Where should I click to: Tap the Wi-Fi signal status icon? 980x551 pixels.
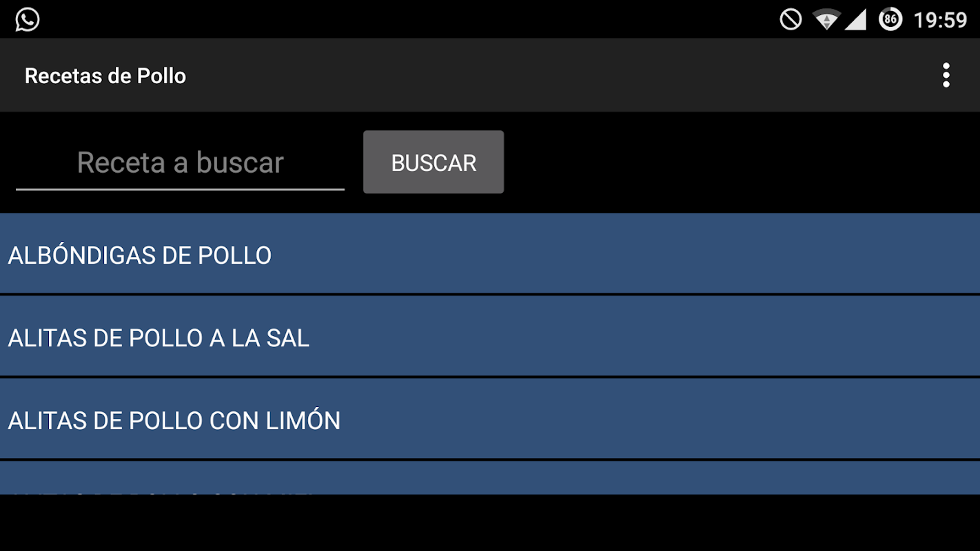826,19
